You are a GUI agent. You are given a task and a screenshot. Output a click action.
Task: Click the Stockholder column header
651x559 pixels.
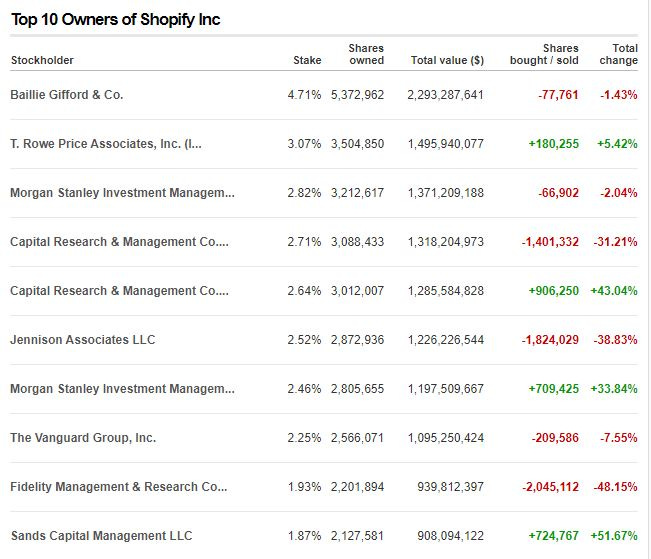[x=42, y=60]
